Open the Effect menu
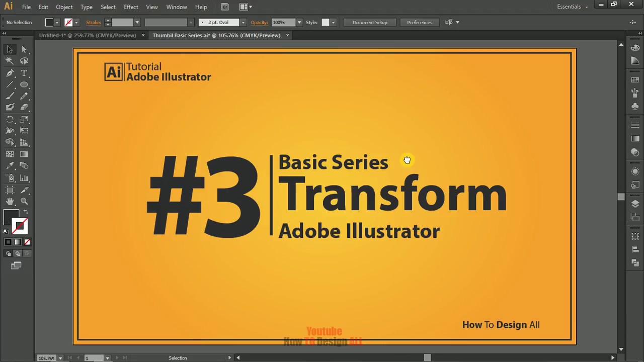 [x=131, y=7]
